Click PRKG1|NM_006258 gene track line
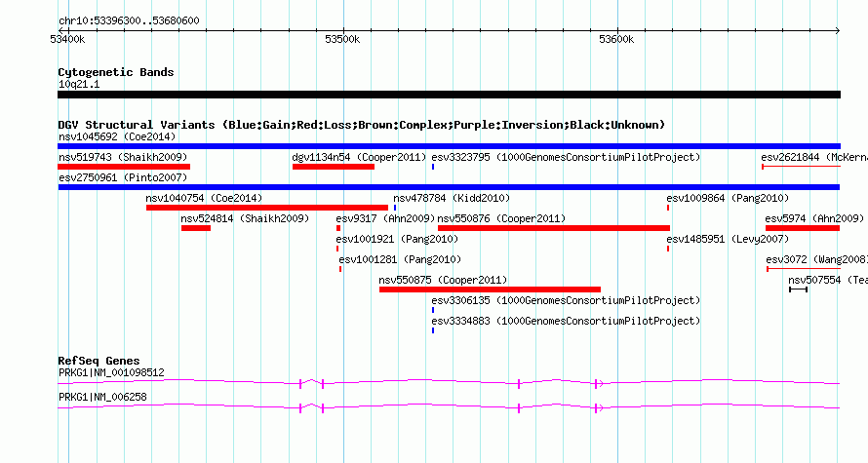The width and height of the screenshot is (868, 463). (x=449, y=407)
